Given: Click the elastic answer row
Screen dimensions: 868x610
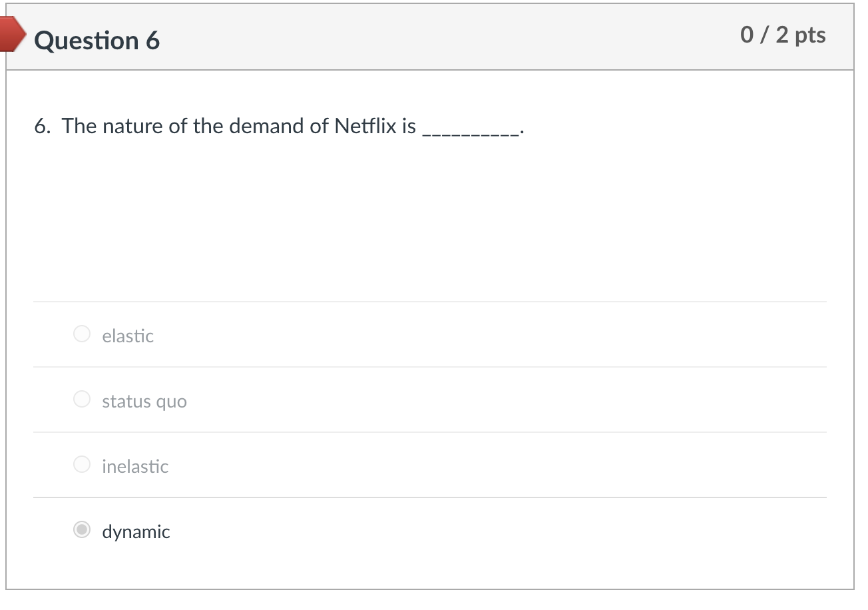Looking at the screenshot, I should (433, 334).
